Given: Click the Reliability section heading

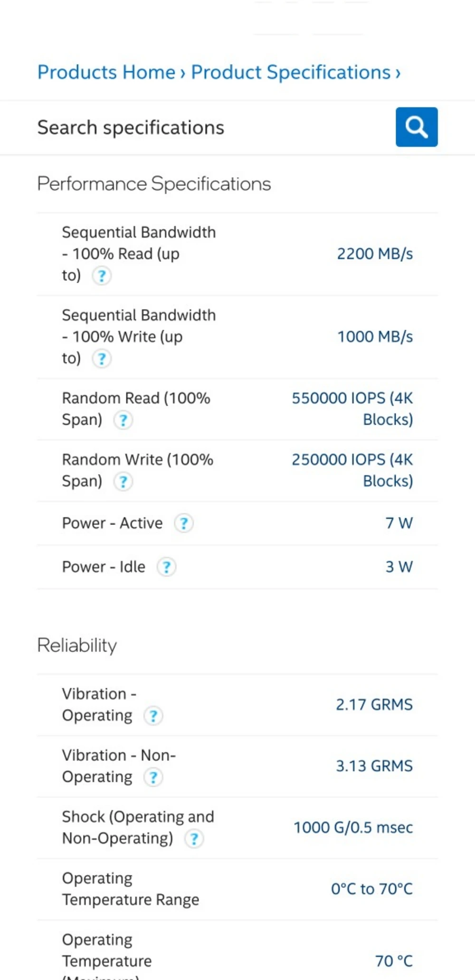Looking at the screenshot, I should (77, 645).
